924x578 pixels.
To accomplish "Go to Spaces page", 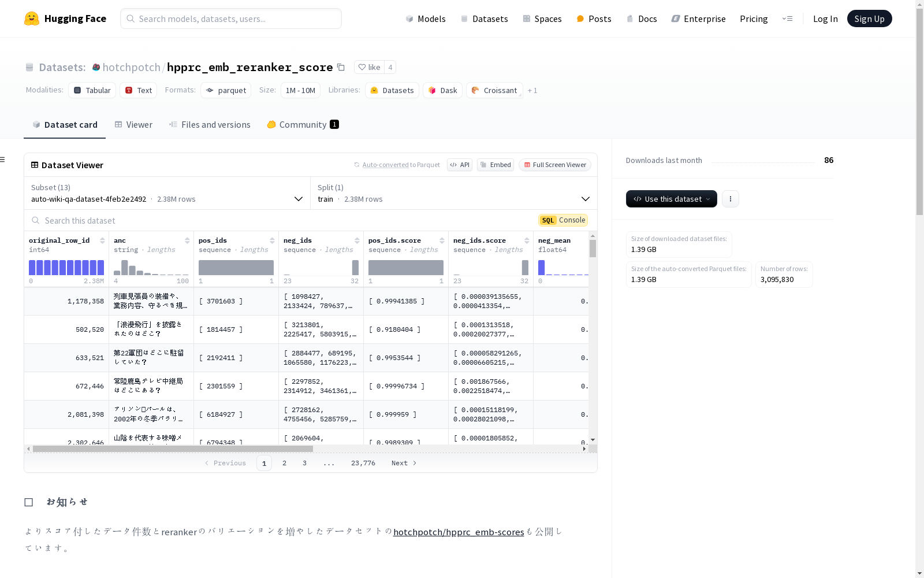I will tap(542, 18).
